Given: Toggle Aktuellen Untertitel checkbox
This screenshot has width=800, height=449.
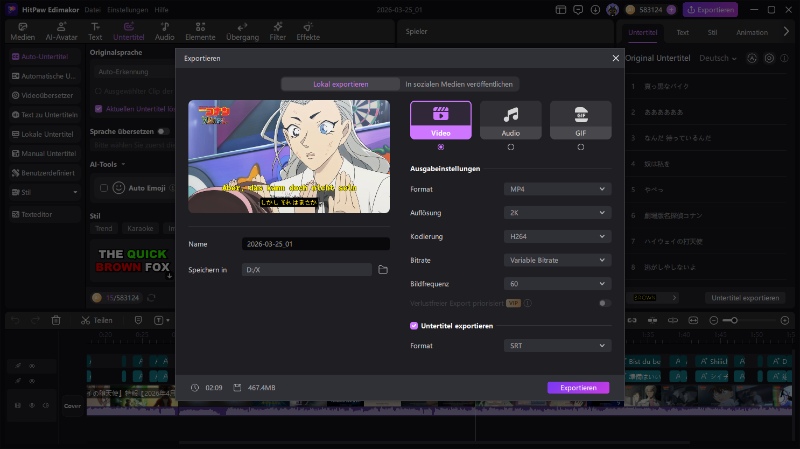Looking at the screenshot, I should pos(98,109).
